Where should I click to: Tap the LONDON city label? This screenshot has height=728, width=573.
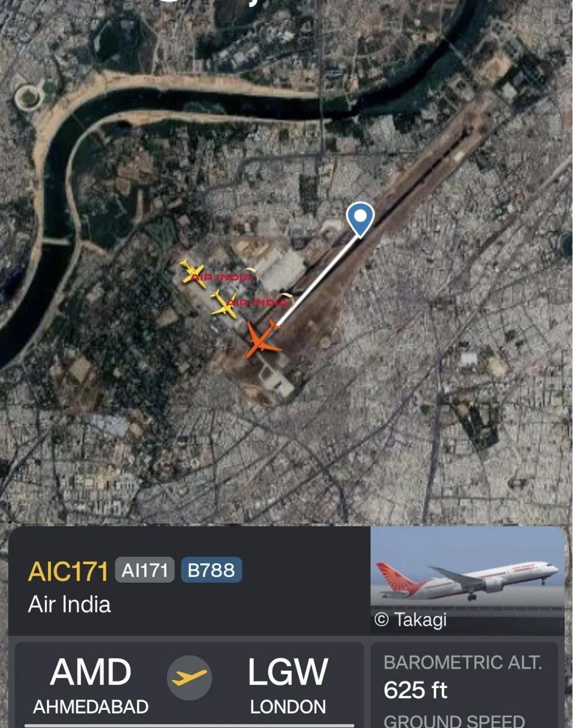coord(288,707)
